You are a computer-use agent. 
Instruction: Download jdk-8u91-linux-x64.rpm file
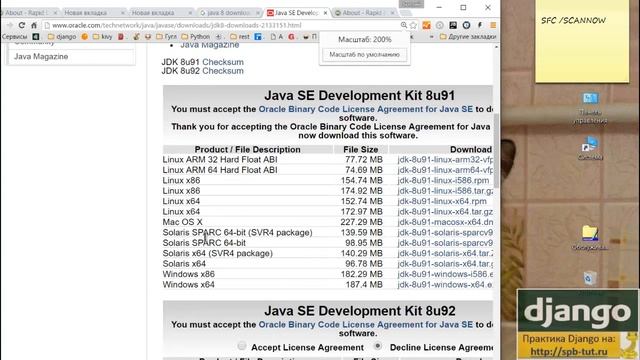442,201
